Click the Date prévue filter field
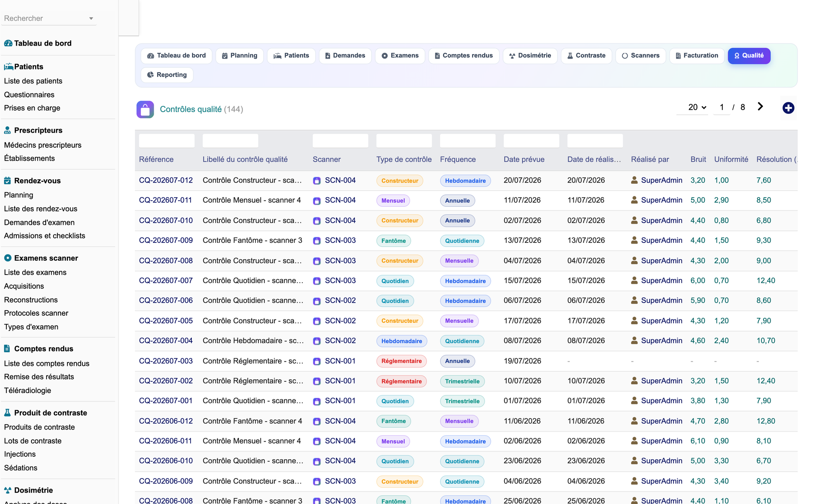Screen dimensions: 815x504 point(531,141)
